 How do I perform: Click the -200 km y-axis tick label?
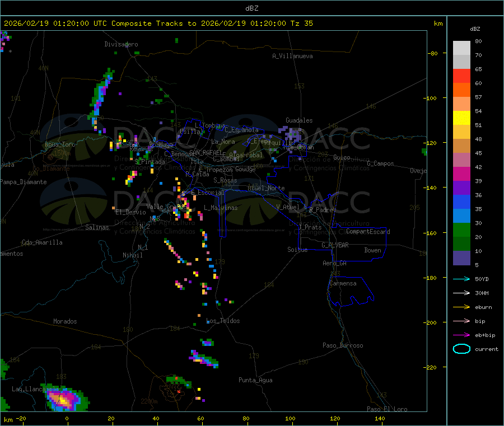click(x=431, y=322)
